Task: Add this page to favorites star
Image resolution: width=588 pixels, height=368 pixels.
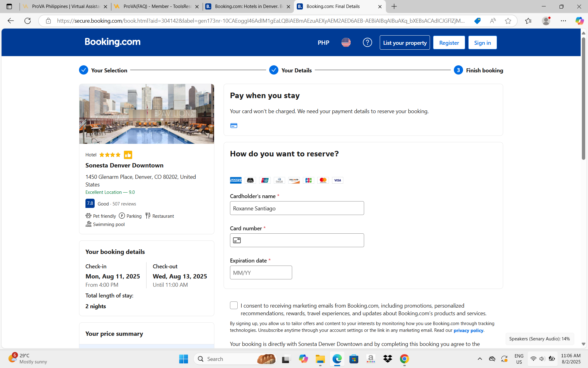Action: pos(508,21)
